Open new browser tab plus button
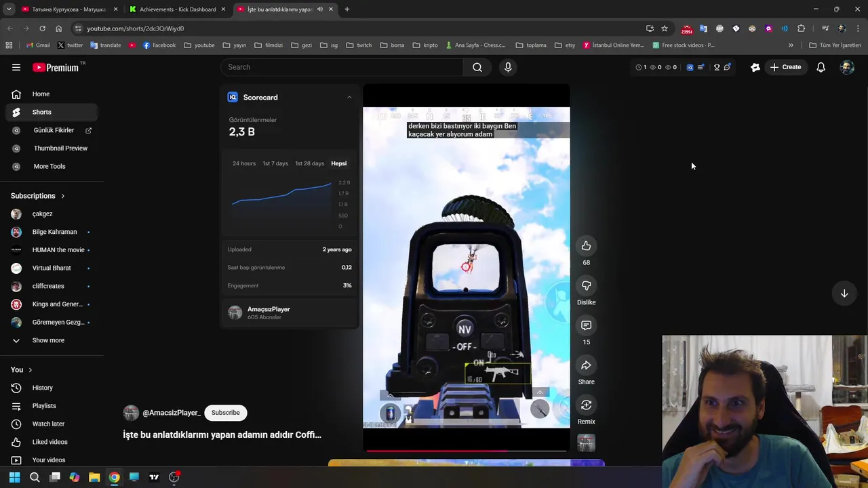This screenshot has width=868, height=488. [x=347, y=9]
